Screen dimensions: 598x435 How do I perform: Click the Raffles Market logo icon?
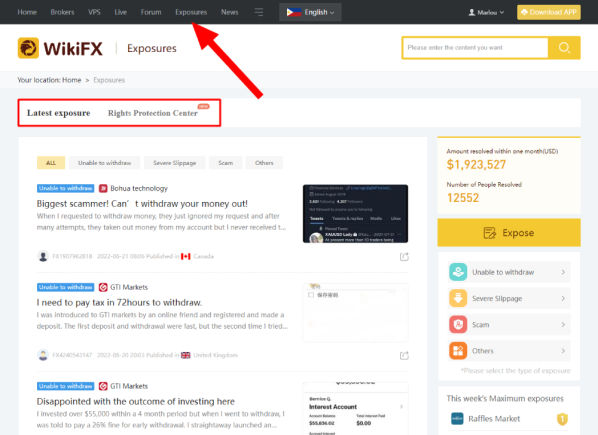pos(457,419)
